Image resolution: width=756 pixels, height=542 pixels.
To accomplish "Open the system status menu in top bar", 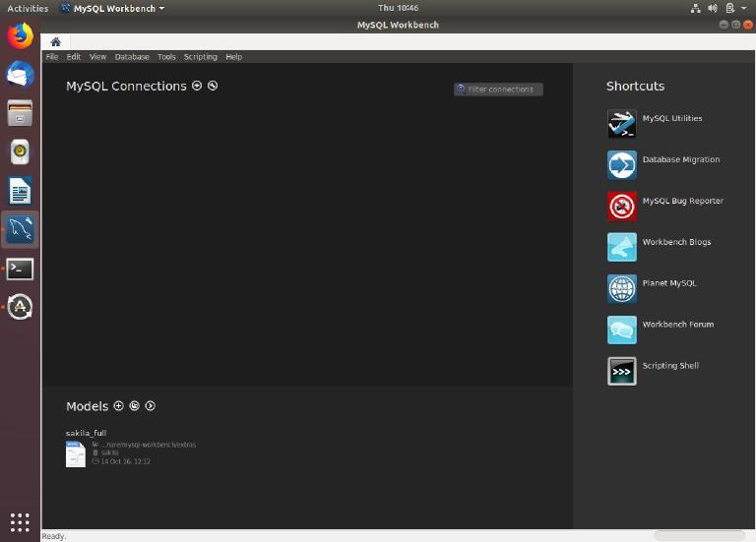I will [x=728, y=8].
